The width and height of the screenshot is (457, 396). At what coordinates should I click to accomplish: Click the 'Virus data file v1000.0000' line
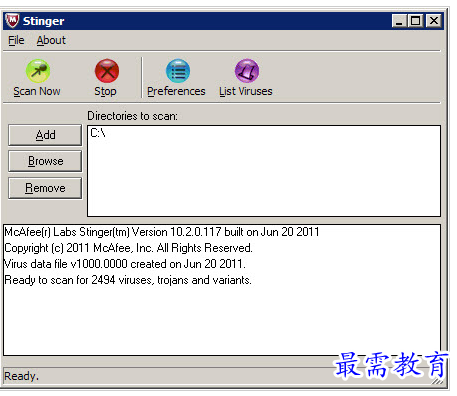(x=125, y=264)
